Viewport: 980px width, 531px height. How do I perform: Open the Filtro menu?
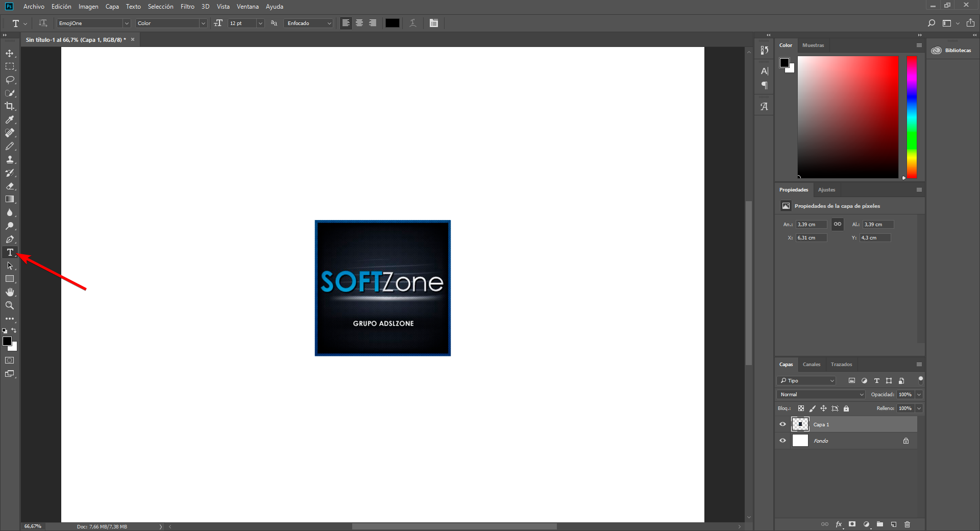pos(187,7)
